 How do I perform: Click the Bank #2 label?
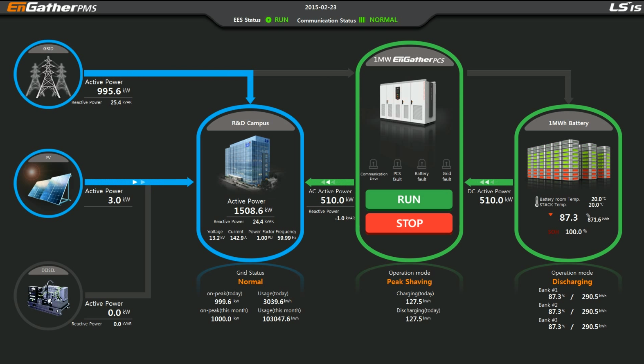548,305
